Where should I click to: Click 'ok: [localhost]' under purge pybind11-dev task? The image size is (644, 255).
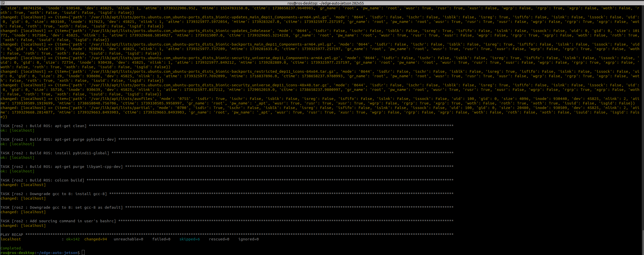pos(17,144)
